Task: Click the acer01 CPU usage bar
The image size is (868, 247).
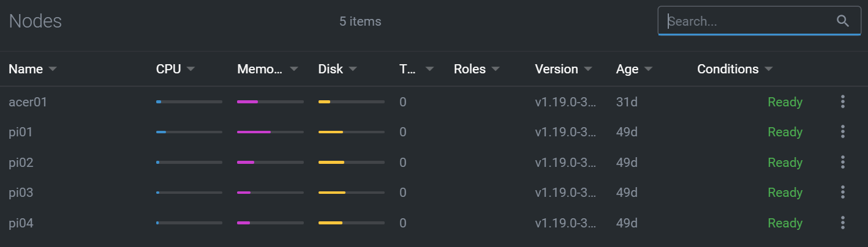Action: [189, 102]
